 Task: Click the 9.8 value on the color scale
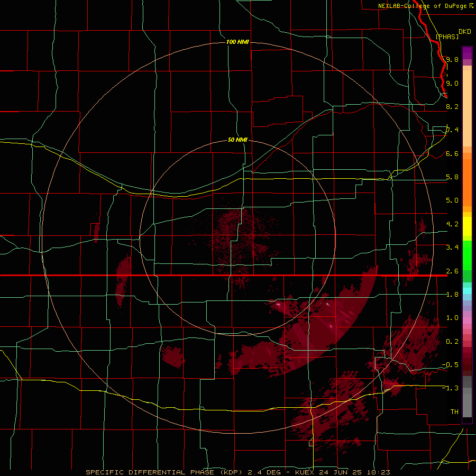(x=452, y=59)
